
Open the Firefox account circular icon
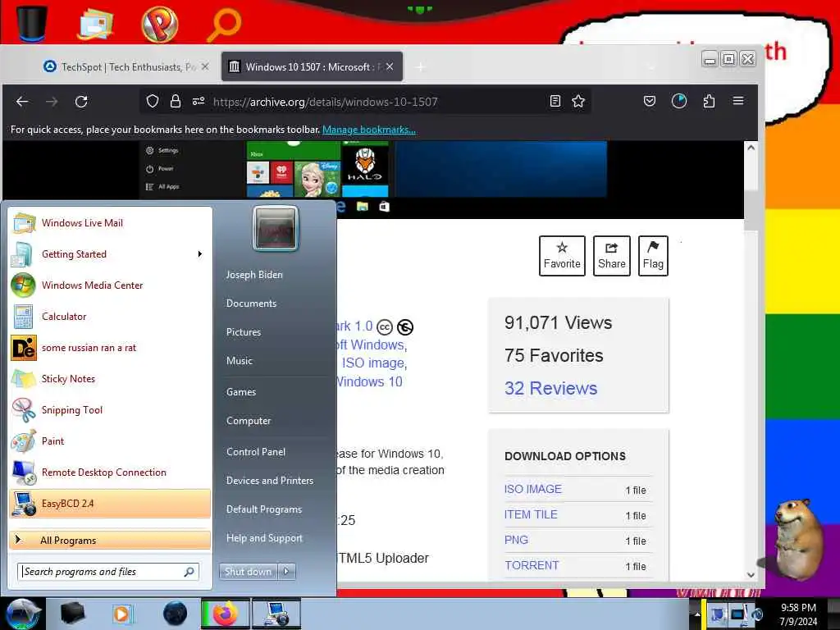(x=678, y=101)
